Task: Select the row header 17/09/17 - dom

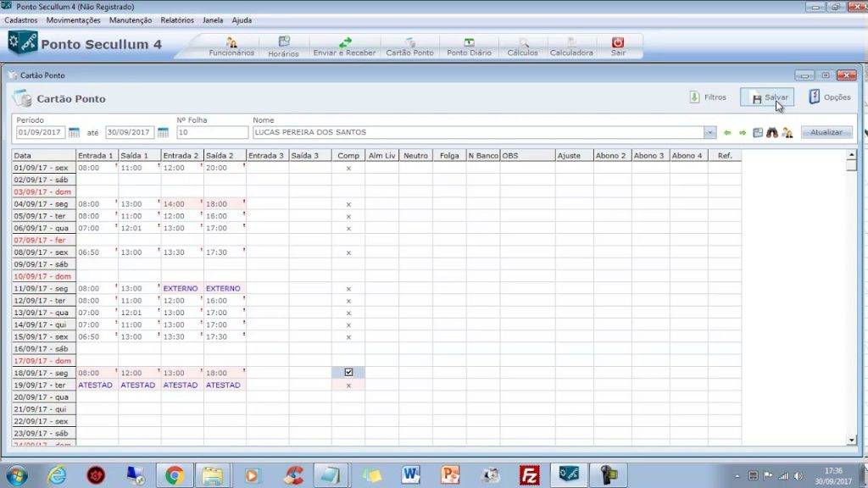Action: point(44,361)
